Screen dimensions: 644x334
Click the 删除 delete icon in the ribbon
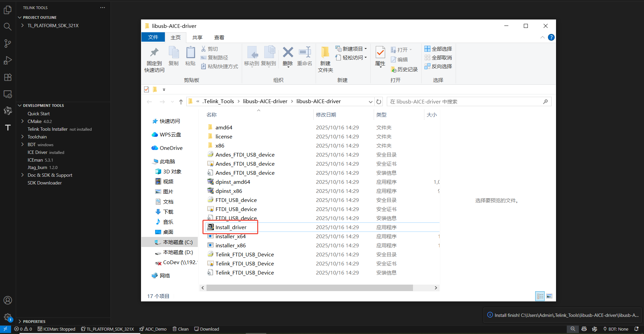coord(287,57)
